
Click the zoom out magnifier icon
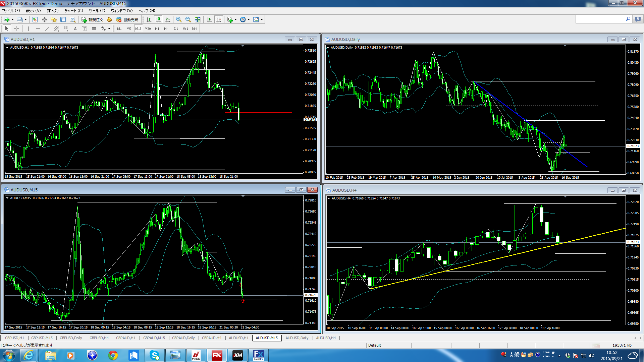coord(188,19)
